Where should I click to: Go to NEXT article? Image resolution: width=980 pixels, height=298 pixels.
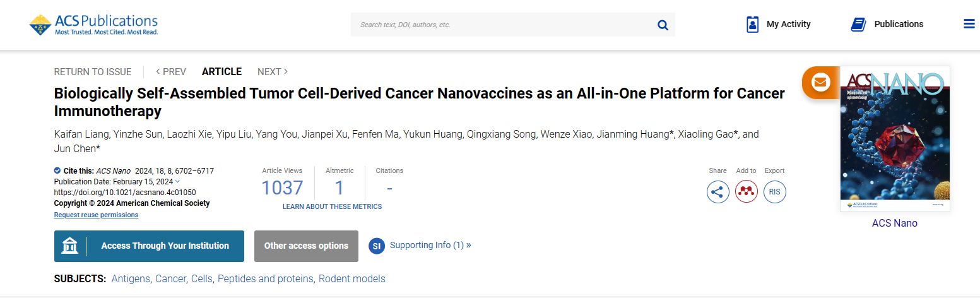pyautogui.click(x=273, y=72)
